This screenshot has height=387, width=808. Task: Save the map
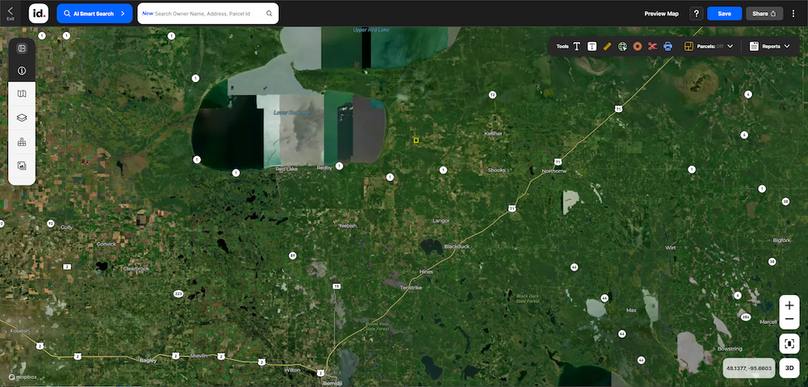coord(724,14)
